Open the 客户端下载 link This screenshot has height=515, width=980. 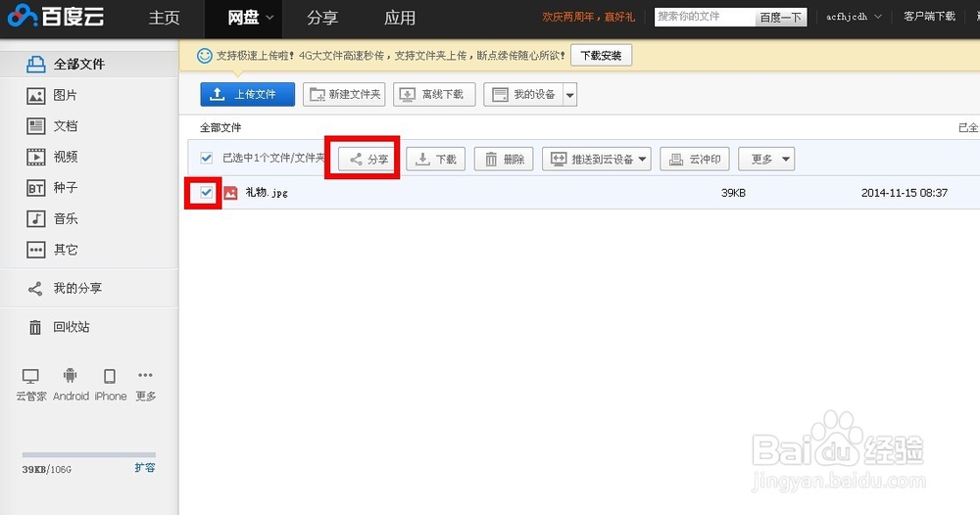click(x=929, y=17)
